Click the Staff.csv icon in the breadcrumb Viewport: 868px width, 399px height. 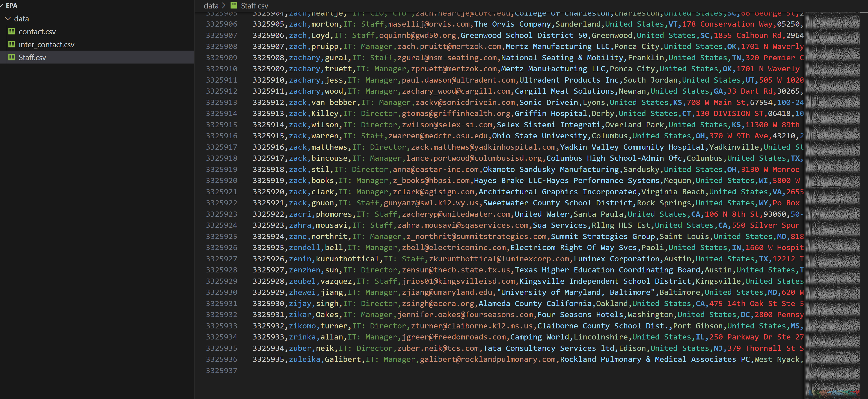click(x=234, y=5)
